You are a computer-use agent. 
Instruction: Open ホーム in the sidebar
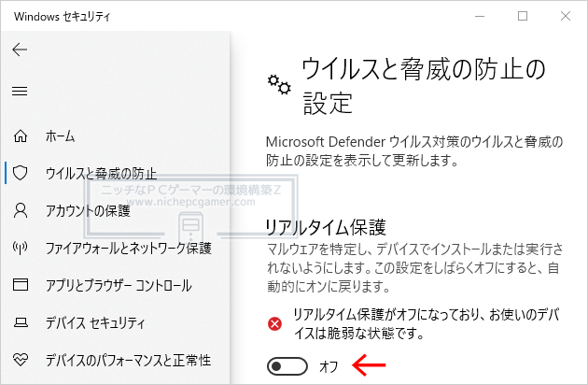[x=60, y=136]
